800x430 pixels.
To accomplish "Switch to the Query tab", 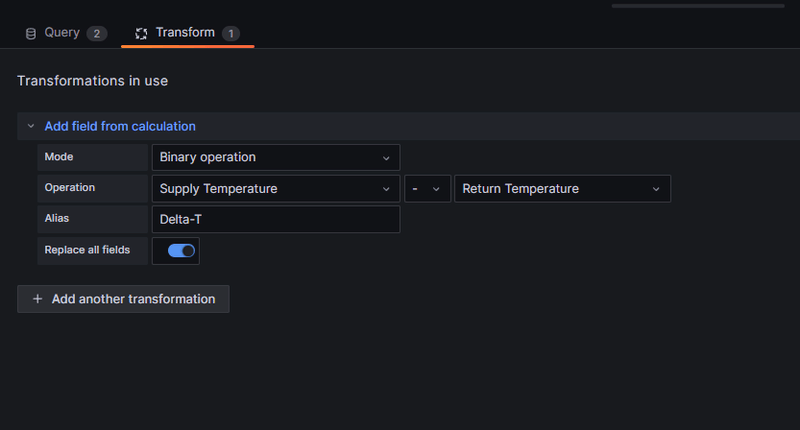I will point(61,33).
